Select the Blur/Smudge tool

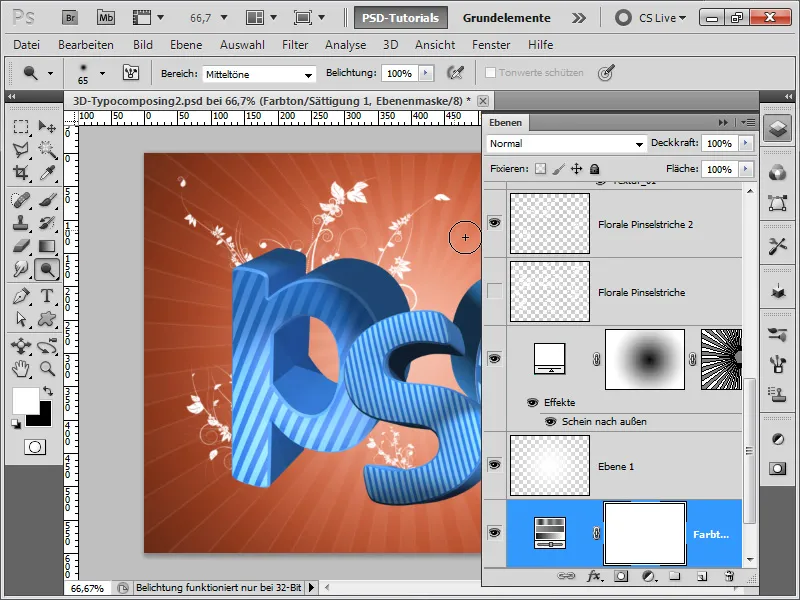coord(21,269)
